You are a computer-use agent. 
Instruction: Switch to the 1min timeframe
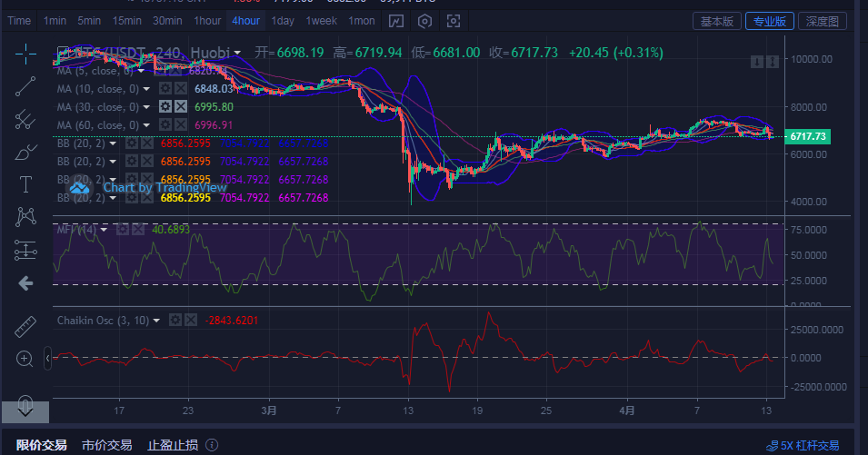(x=55, y=21)
